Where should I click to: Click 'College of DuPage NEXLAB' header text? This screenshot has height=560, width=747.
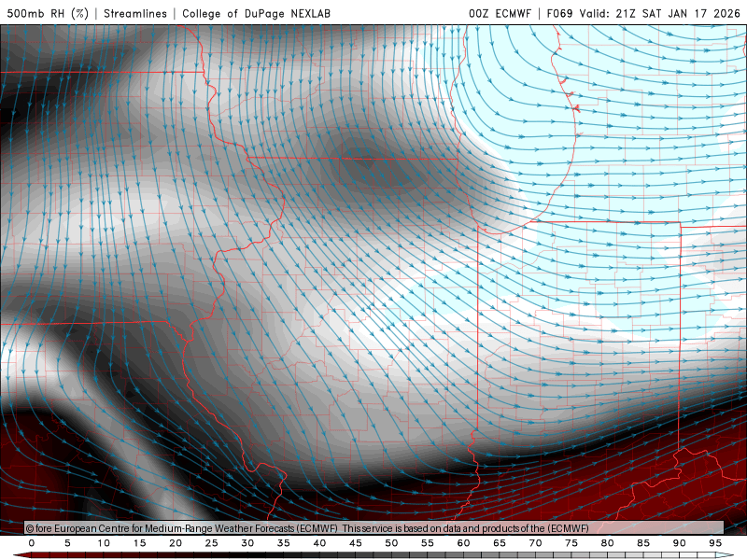tap(256, 13)
